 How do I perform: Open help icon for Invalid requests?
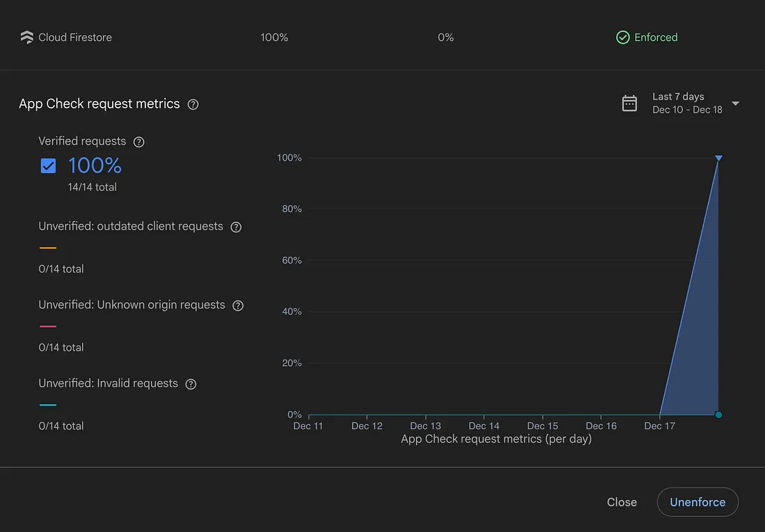click(x=191, y=384)
